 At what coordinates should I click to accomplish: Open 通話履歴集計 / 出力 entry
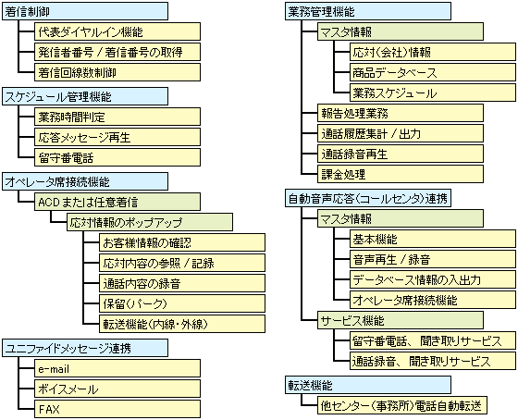coord(401,133)
